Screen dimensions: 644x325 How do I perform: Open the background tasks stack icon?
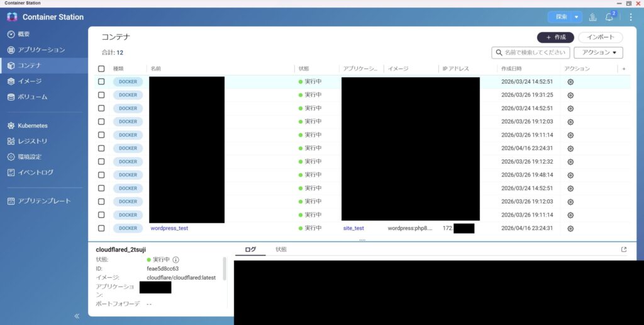[x=592, y=17]
